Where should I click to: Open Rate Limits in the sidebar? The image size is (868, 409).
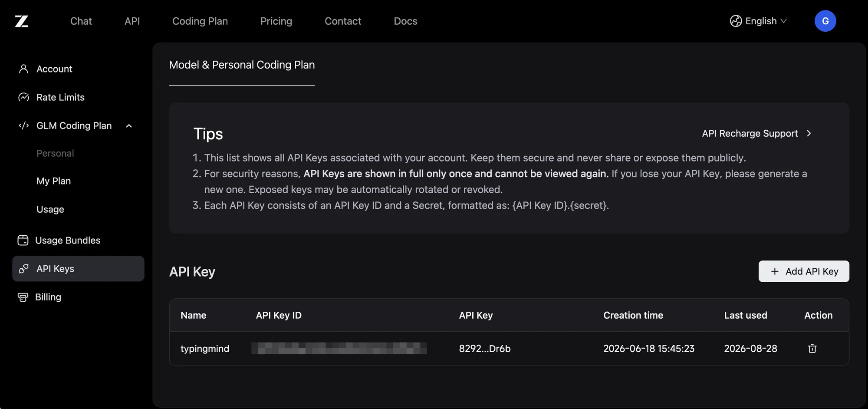click(60, 97)
